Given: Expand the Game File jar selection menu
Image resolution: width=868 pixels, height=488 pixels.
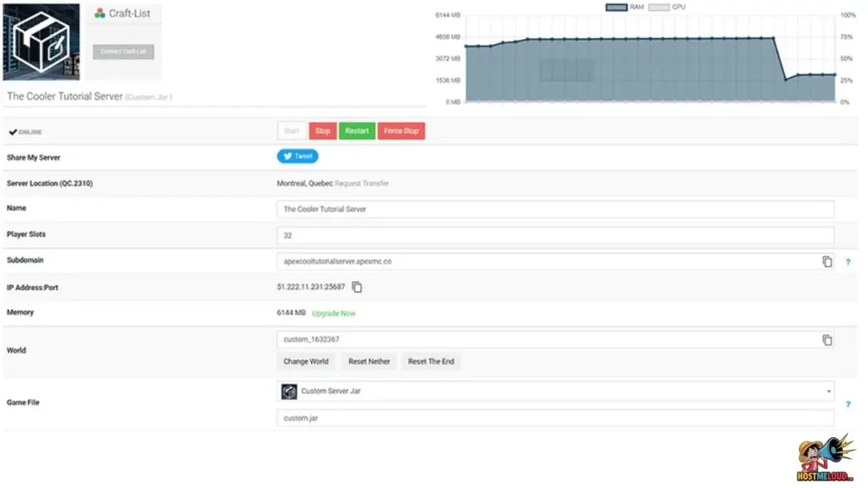Looking at the screenshot, I should pos(555,391).
